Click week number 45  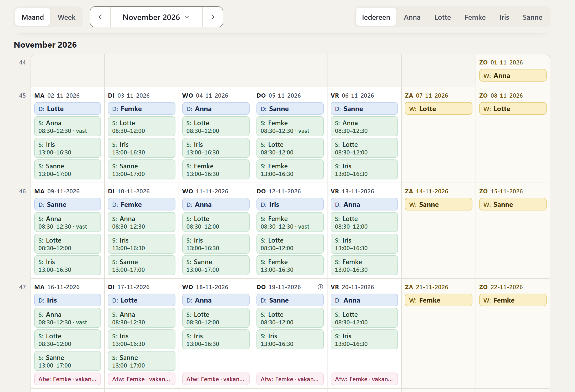[22, 96]
